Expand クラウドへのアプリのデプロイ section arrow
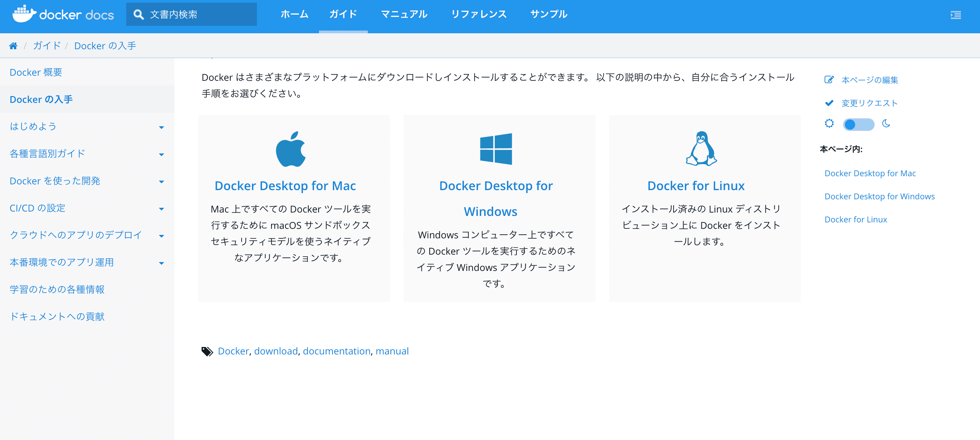Viewport: 980px width, 440px height. coord(161,236)
